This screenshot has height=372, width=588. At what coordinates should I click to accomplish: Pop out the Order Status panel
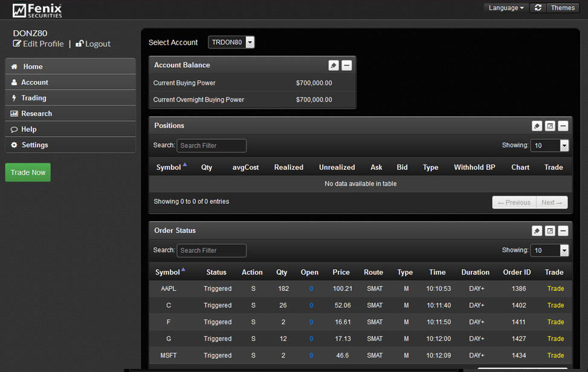pos(550,231)
